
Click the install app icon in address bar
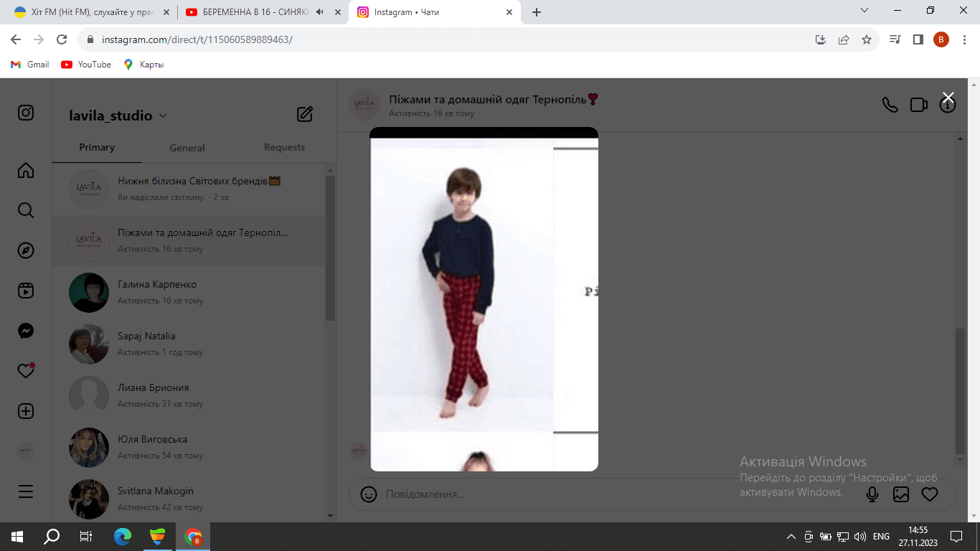pos(821,39)
